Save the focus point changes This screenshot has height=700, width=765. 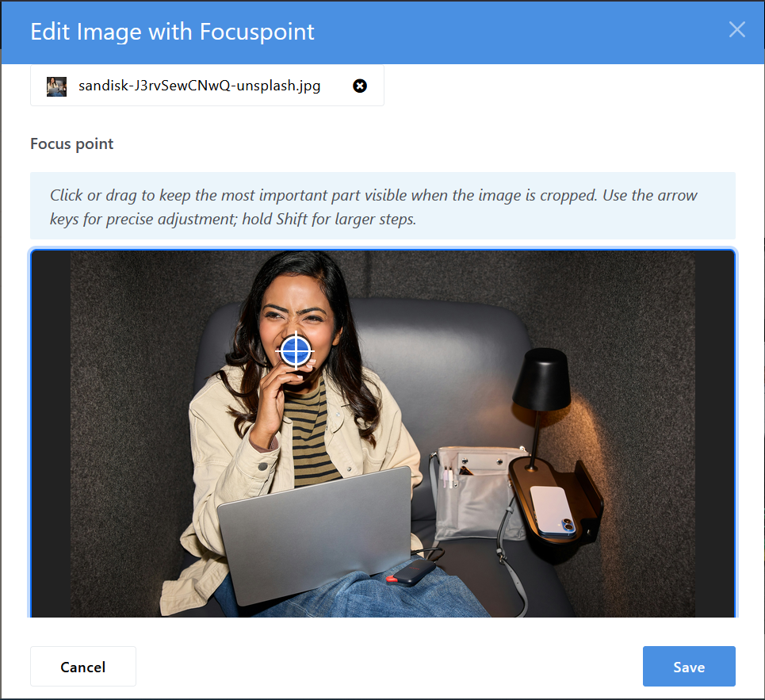689,667
